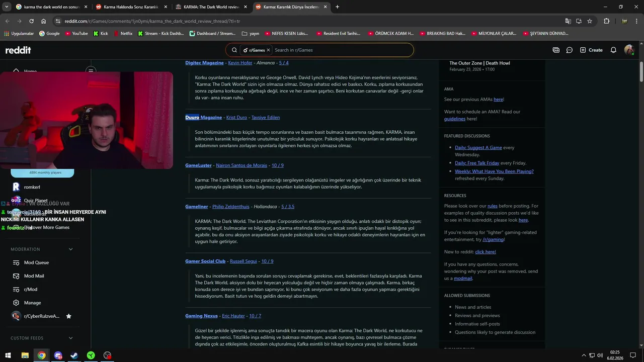The width and height of the screenshot is (644, 362).
Task: Open the Chrome extensions puzzle icon
Action: (606, 21)
